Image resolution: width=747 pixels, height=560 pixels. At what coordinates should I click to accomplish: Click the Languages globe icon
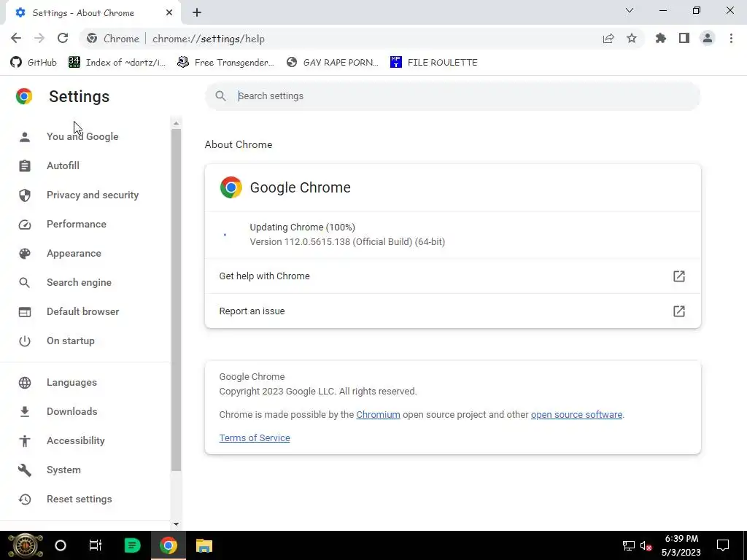25,382
